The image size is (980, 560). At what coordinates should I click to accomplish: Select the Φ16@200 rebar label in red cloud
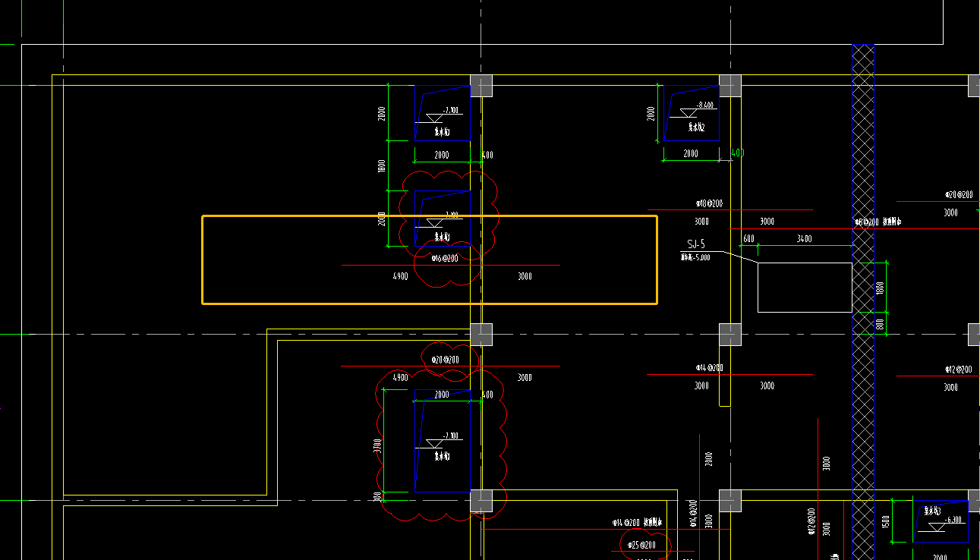tap(445, 258)
